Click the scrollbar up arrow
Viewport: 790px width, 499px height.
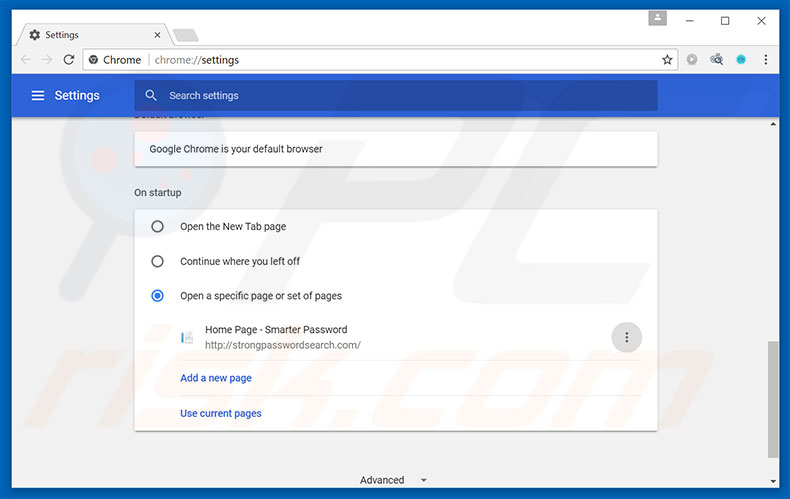773,124
